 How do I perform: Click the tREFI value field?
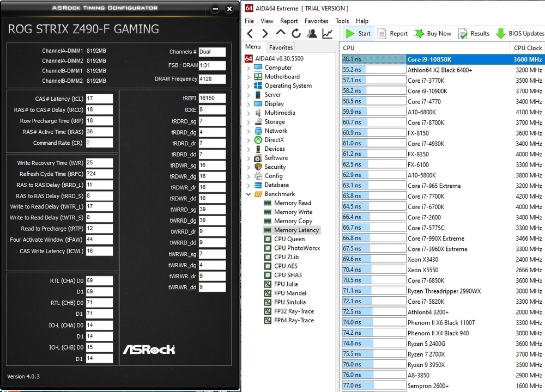(212, 98)
